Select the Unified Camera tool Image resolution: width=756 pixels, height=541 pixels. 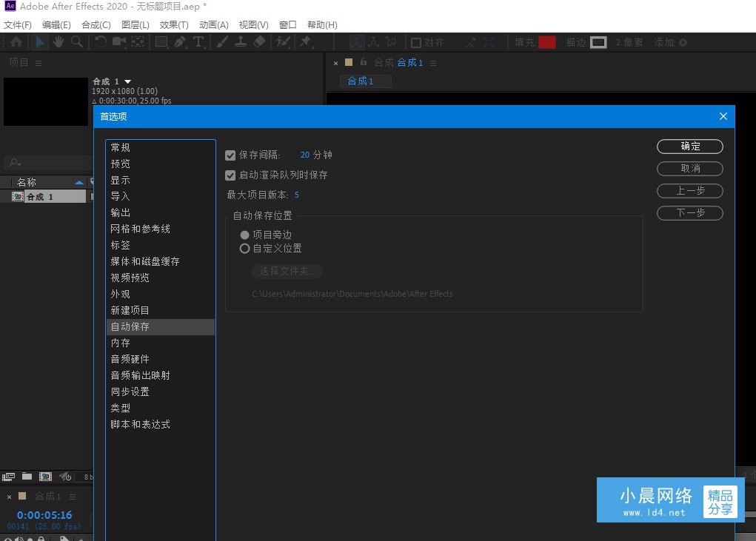click(119, 42)
